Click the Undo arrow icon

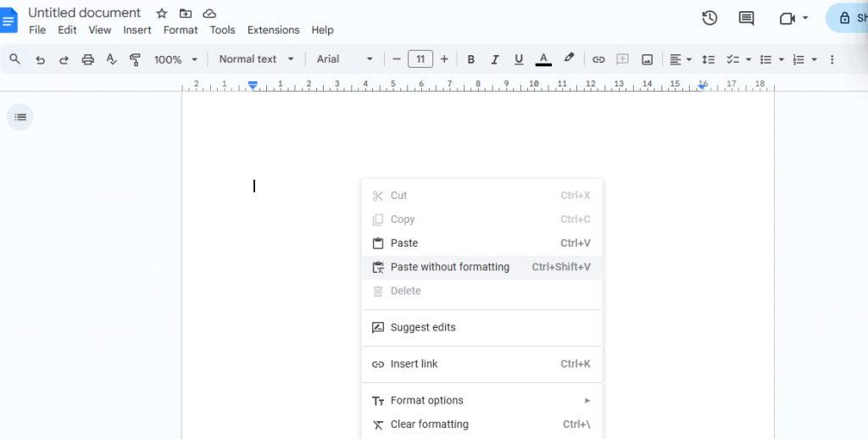40,59
